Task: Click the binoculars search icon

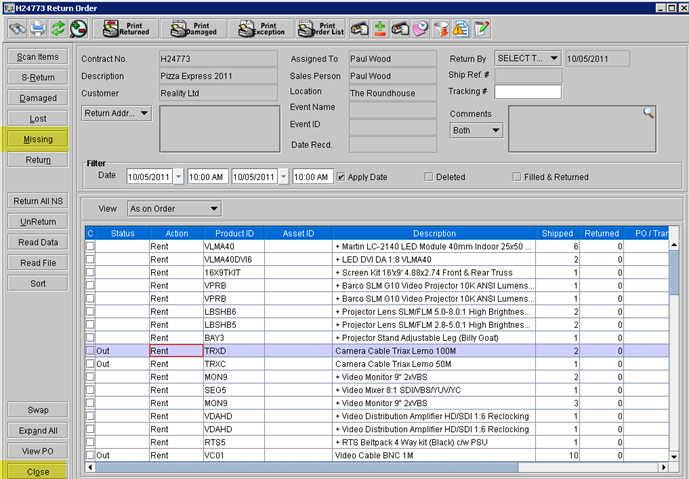Action: click(17, 29)
